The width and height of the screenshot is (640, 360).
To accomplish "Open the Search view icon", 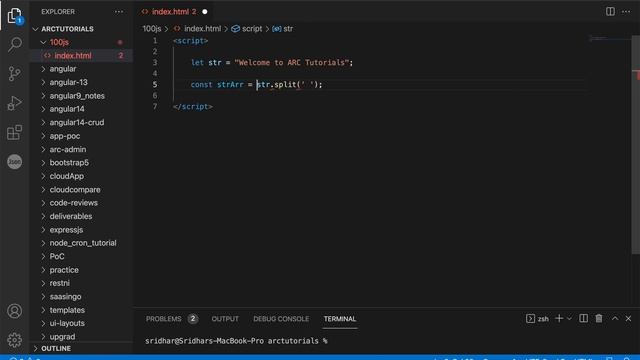I will (x=15, y=44).
